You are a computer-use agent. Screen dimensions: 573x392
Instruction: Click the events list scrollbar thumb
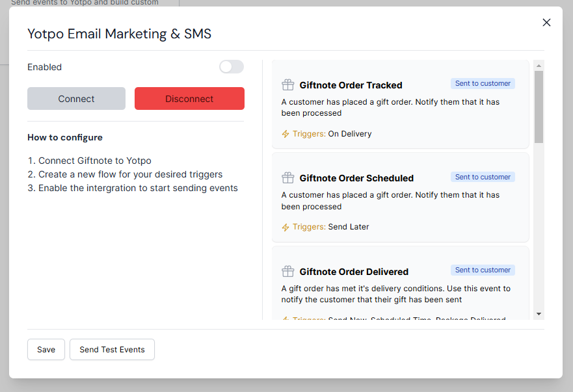pyautogui.click(x=539, y=107)
